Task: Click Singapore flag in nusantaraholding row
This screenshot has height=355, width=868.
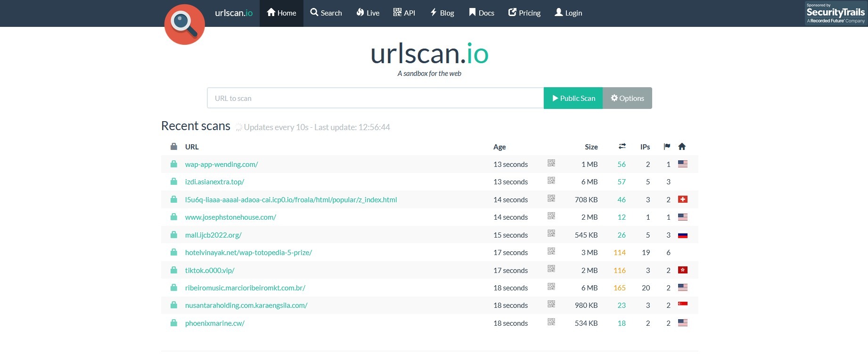Action: tap(683, 304)
